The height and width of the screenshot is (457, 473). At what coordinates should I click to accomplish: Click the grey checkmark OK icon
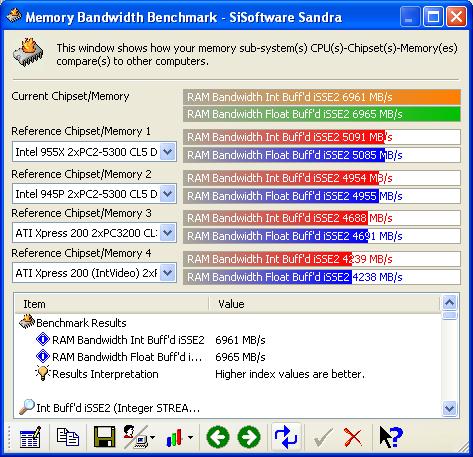[323, 437]
